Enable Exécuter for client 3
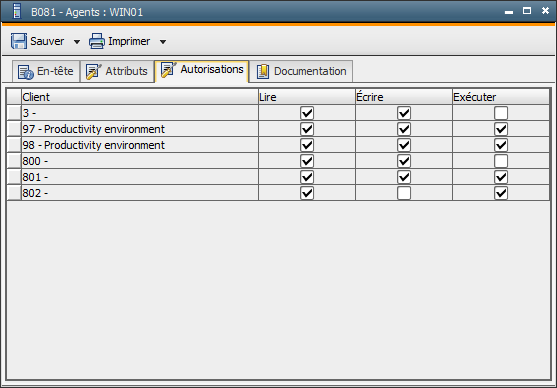557x388 pixels. coord(501,113)
